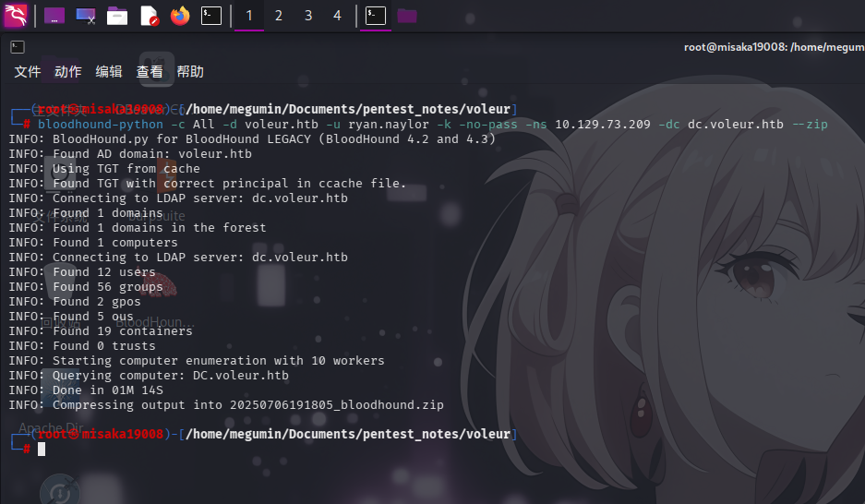Switch to workspace 4

[337, 16]
